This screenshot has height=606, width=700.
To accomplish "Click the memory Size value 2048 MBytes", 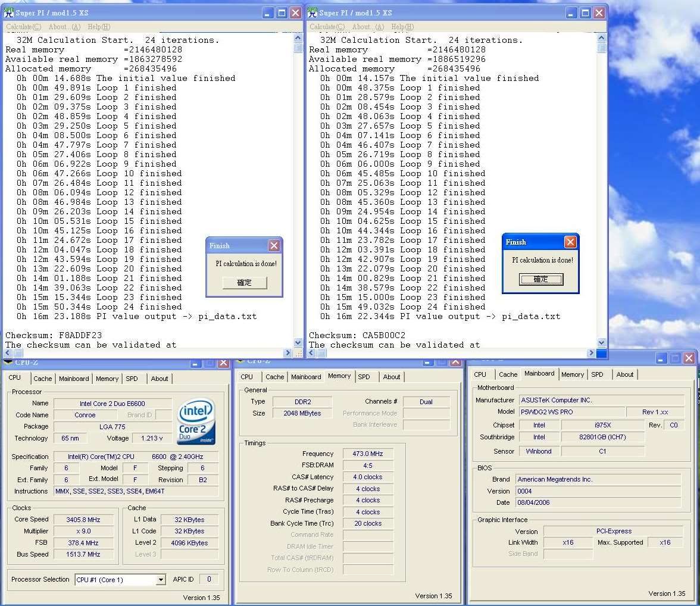I will tap(302, 413).
